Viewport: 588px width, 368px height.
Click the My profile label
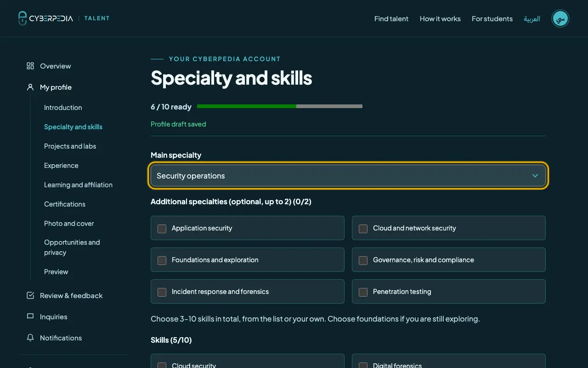click(56, 87)
